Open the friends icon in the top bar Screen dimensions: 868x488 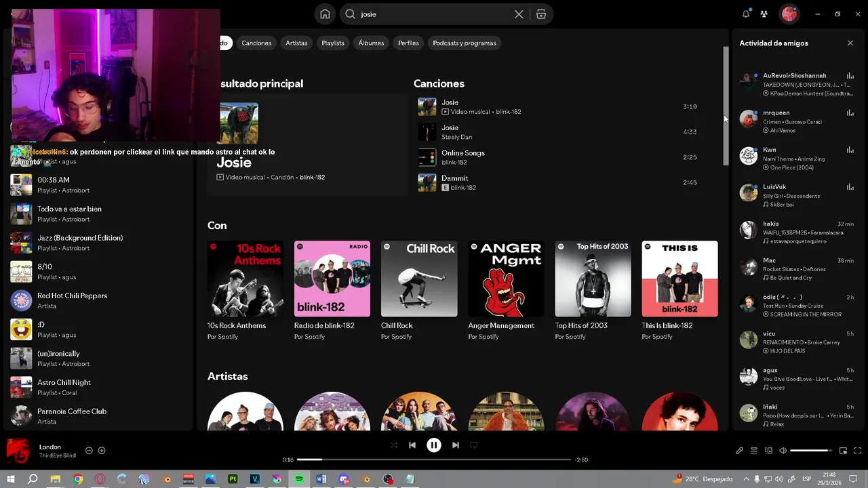(764, 14)
